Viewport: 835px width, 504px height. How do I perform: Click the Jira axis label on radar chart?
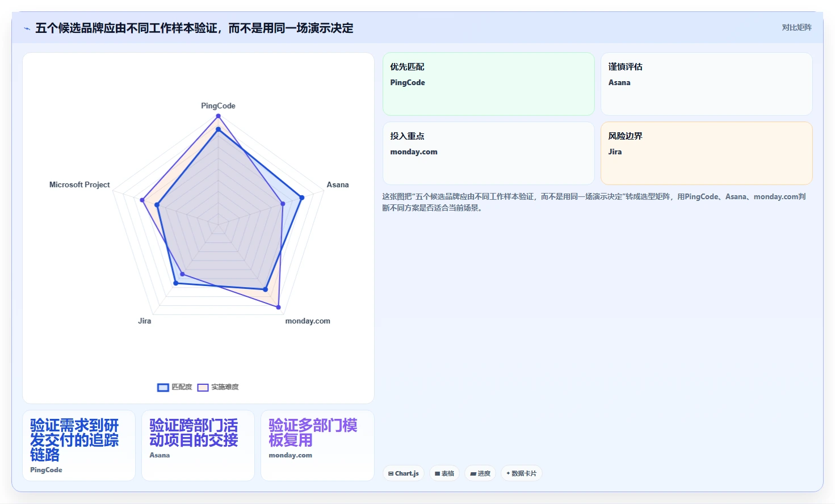[x=145, y=321]
